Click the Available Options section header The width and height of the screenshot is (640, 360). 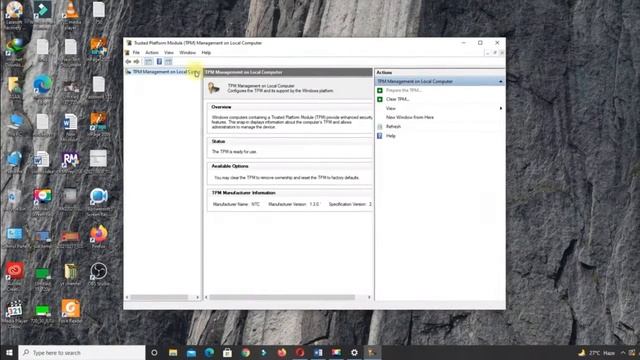pos(230,166)
